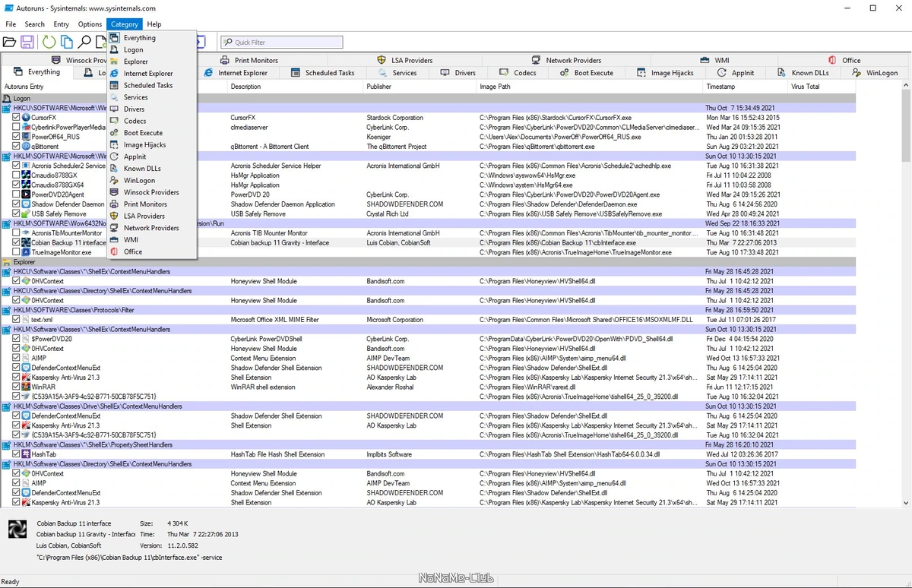912x588 pixels.
Task: Open the LSA Providers tab
Action: pos(405,60)
